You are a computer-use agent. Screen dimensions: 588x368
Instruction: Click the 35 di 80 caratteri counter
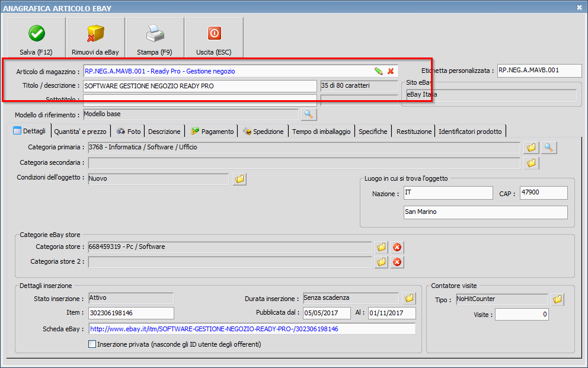[359, 86]
